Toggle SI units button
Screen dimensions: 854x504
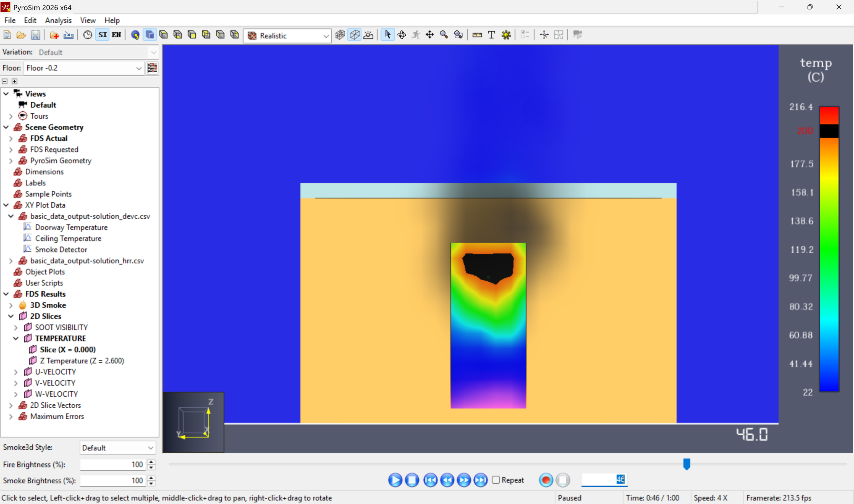pyautogui.click(x=102, y=35)
